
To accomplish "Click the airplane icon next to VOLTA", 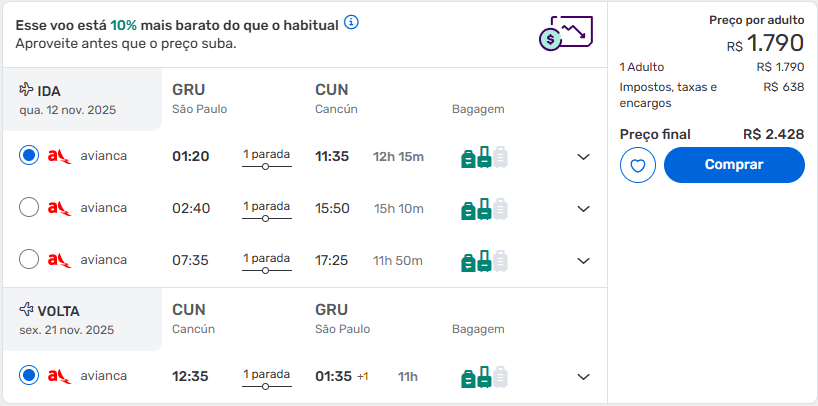I will click(26, 310).
